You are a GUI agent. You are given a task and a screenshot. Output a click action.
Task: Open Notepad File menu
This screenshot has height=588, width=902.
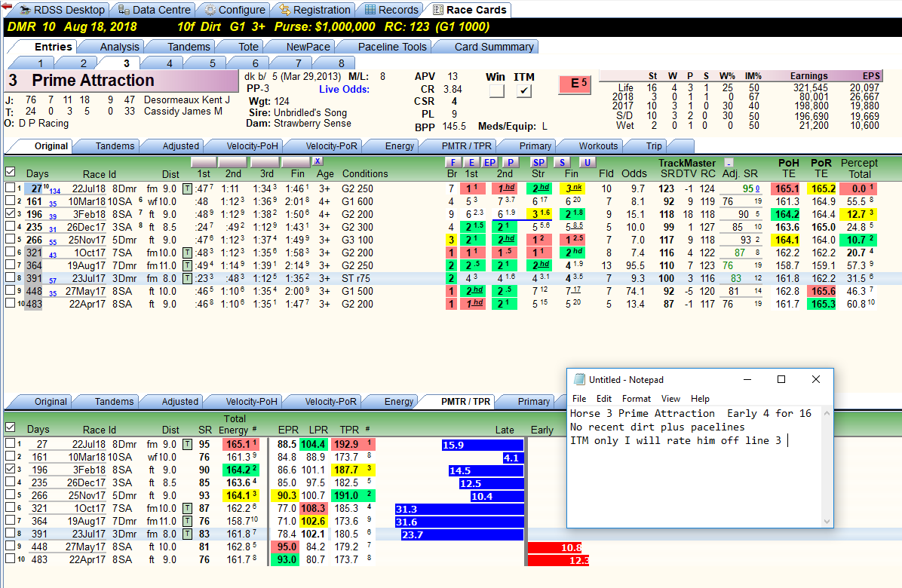pos(579,398)
